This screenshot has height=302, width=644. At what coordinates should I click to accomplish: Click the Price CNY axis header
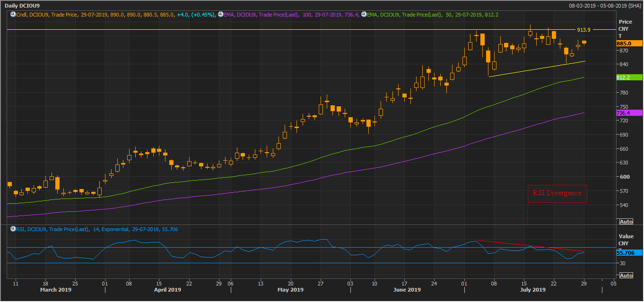(625, 26)
